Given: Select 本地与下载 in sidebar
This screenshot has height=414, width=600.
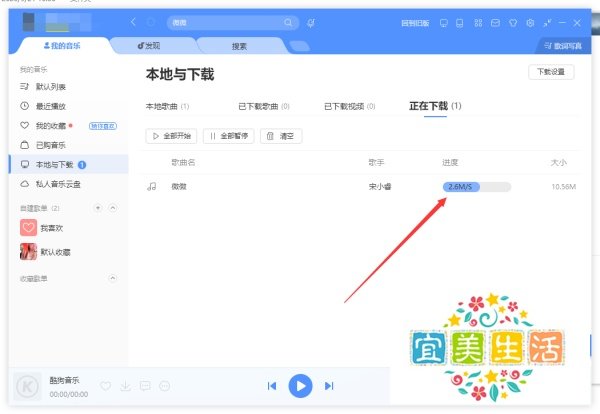Looking at the screenshot, I should [x=69, y=165].
